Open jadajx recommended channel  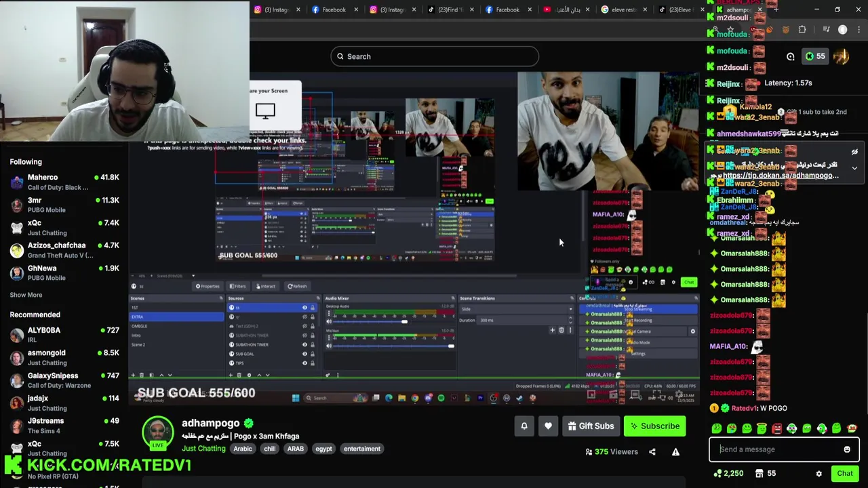[x=64, y=403]
